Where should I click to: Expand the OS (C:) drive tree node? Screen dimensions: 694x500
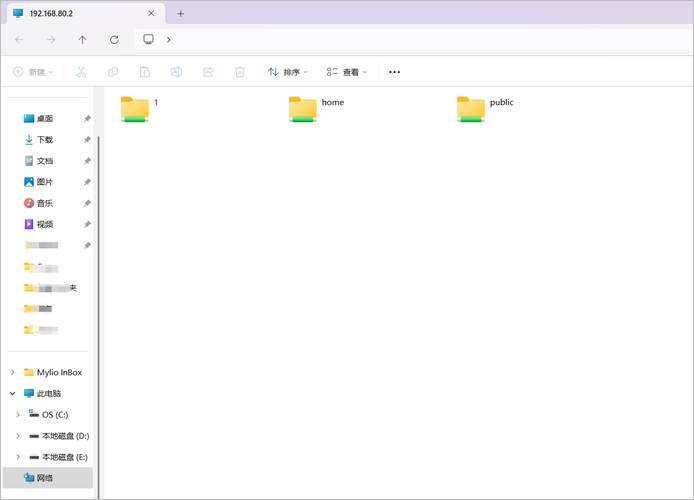click(18, 415)
